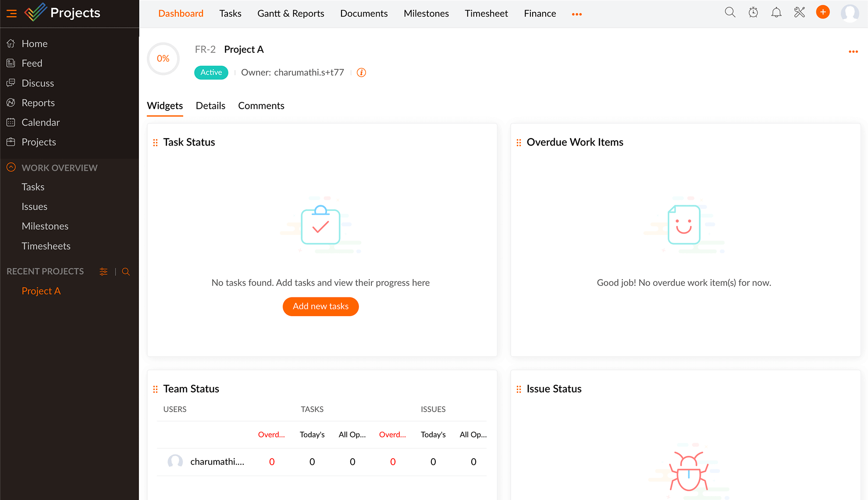This screenshot has height=500, width=868.
Task: Click the Overdue Work Items widget drag handle
Action: click(518, 142)
